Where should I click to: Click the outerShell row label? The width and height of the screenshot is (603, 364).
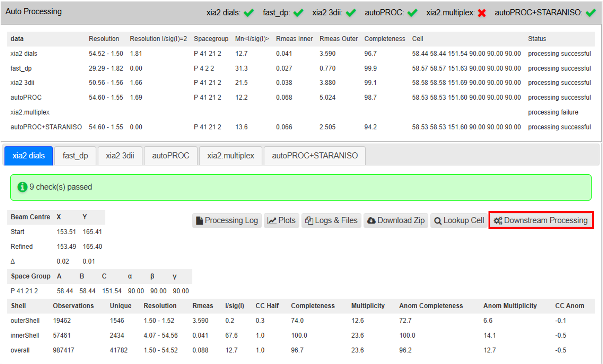pos(25,321)
